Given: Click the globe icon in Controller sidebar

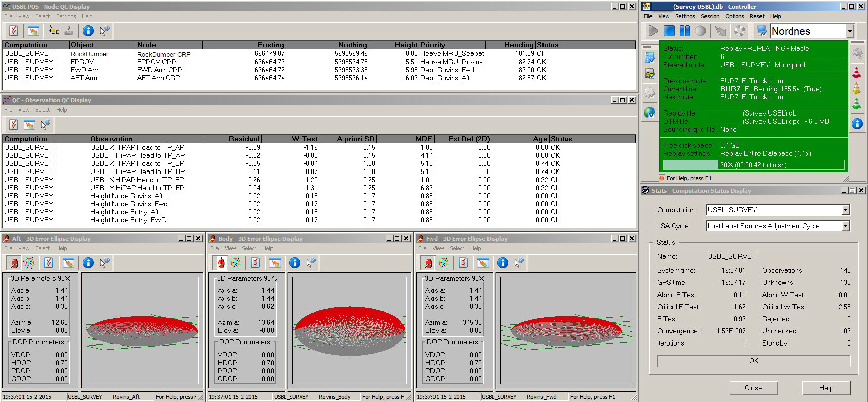Looking at the screenshot, I should tap(649, 112).
